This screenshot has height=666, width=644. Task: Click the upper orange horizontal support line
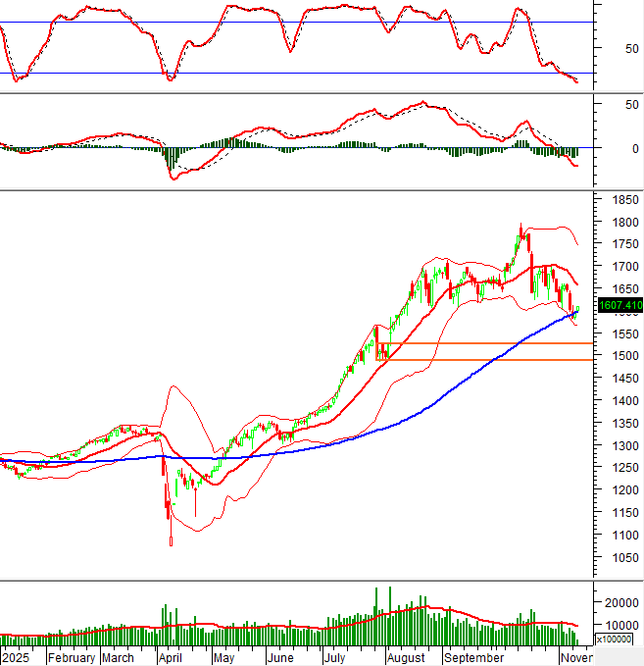(490, 343)
